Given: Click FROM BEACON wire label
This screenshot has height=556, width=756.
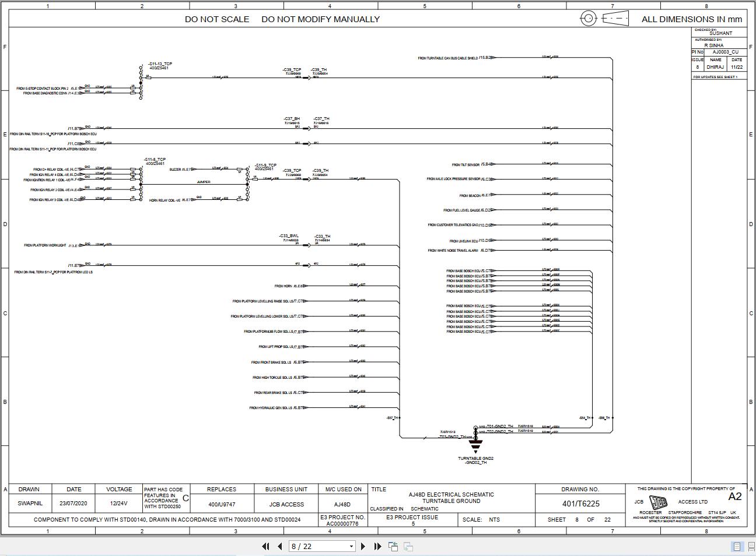Looking at the screenshot, I should tap(470, 196).
